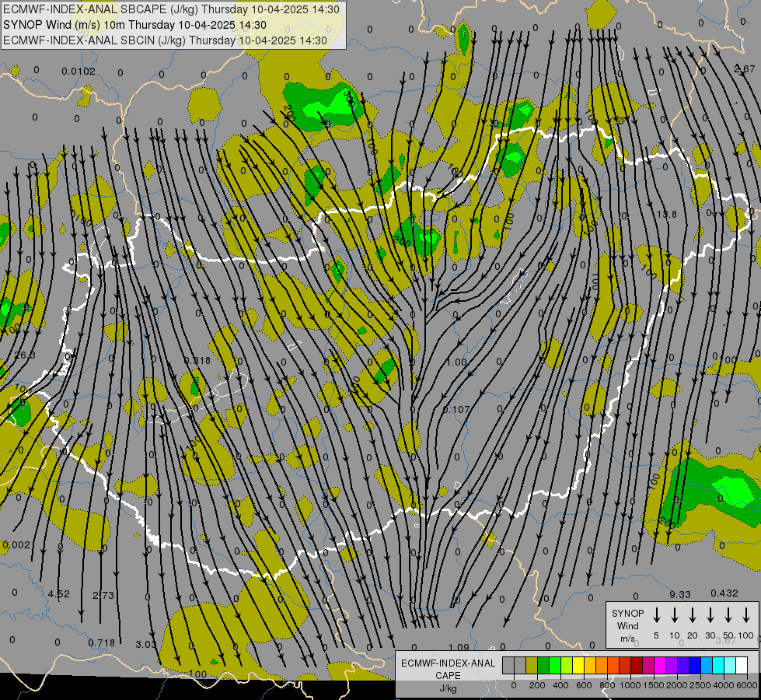Click the SYNOP Wind 10m header line
The image size is (761, 700).
point(135,25)
